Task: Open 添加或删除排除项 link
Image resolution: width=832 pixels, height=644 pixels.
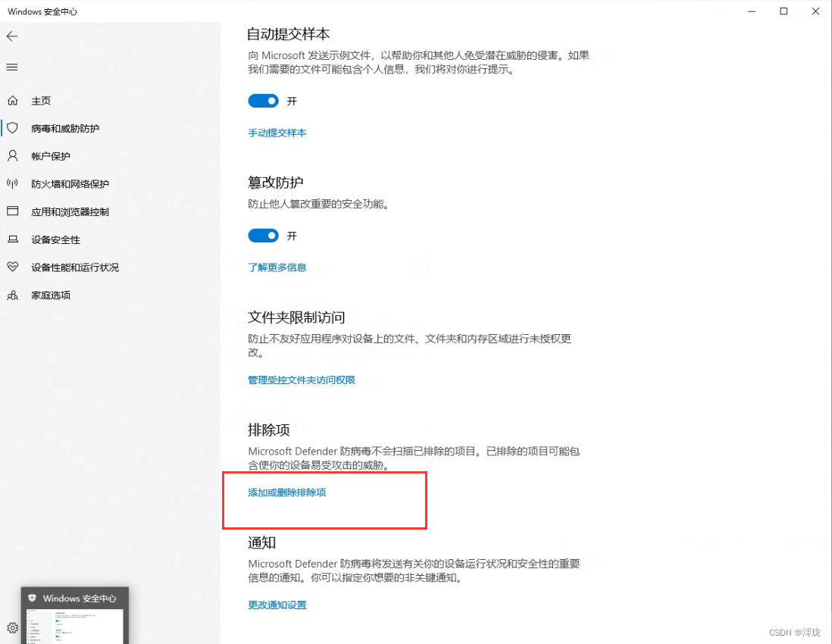Action: [286, 492]
